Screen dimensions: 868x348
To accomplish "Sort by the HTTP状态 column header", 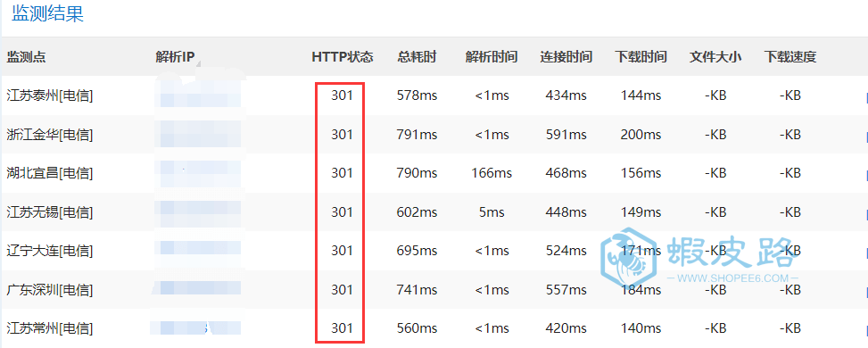I will (x=343, y=56).
